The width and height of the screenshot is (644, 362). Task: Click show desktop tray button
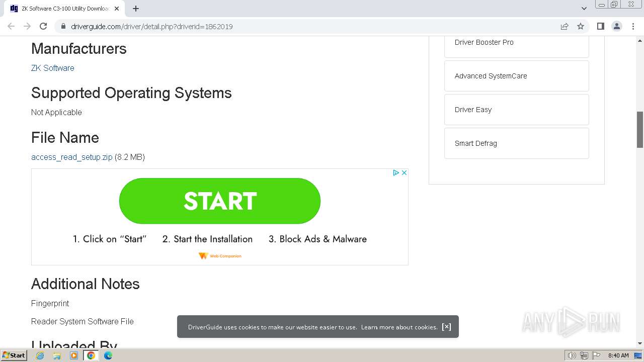pos(638,355)
